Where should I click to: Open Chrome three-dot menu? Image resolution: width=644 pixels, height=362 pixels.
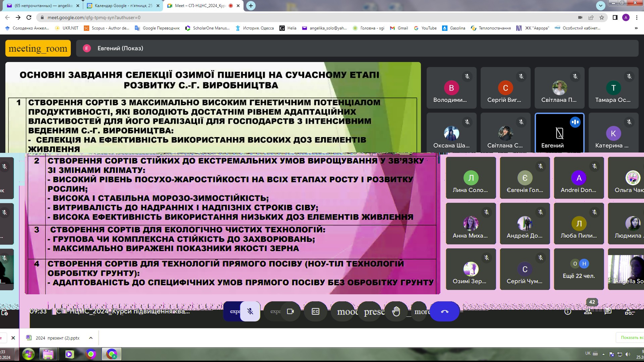637,17
